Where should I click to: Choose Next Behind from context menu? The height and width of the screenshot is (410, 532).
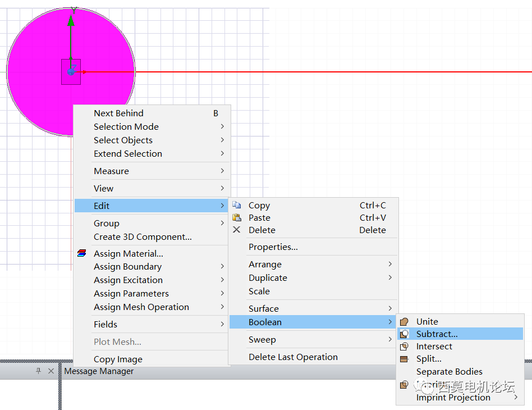[x=152, y=113]
